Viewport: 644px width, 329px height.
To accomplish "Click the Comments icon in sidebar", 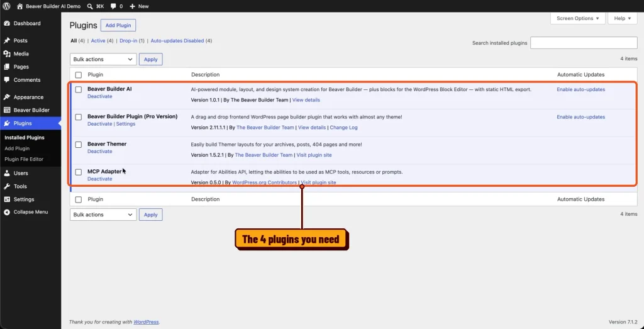I will (7, 80).
